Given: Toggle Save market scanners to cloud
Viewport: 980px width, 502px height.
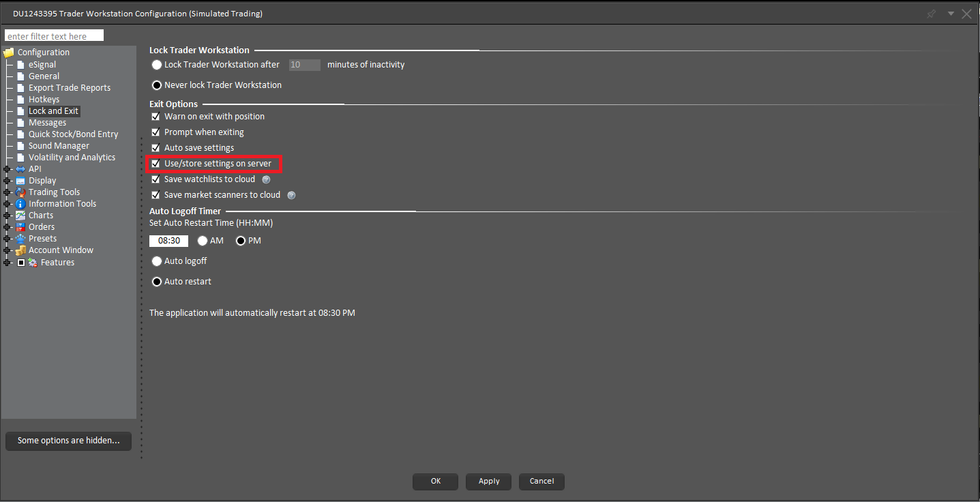Looking at the screenshot, I should pyautogui.click(x=155, y=195).
